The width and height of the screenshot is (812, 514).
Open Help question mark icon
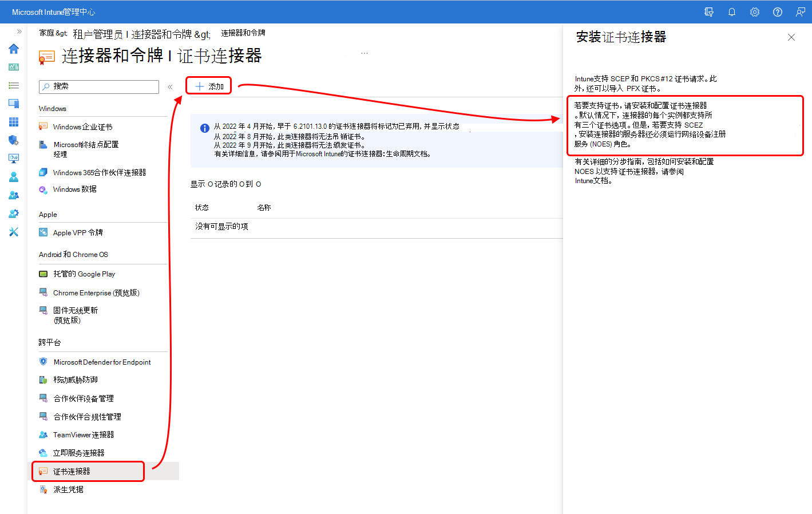(x=778, y=12)
